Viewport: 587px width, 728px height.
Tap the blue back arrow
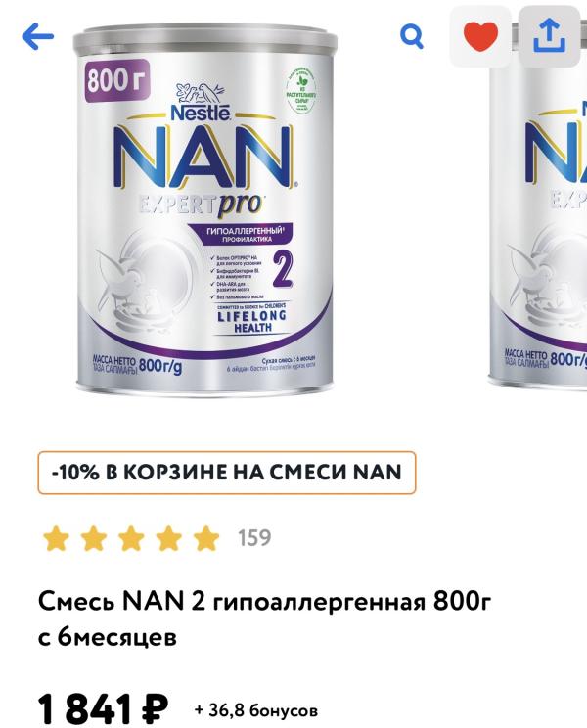(37, 36)
